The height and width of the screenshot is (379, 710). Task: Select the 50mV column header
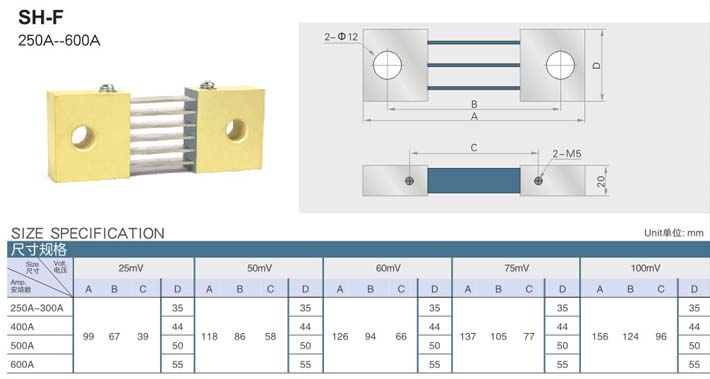259,268
